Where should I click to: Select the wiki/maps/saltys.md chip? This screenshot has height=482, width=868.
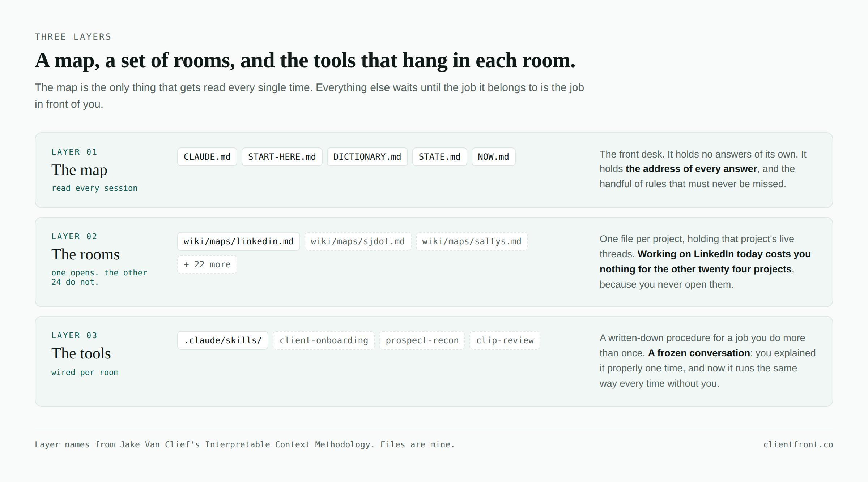point(472,241)
